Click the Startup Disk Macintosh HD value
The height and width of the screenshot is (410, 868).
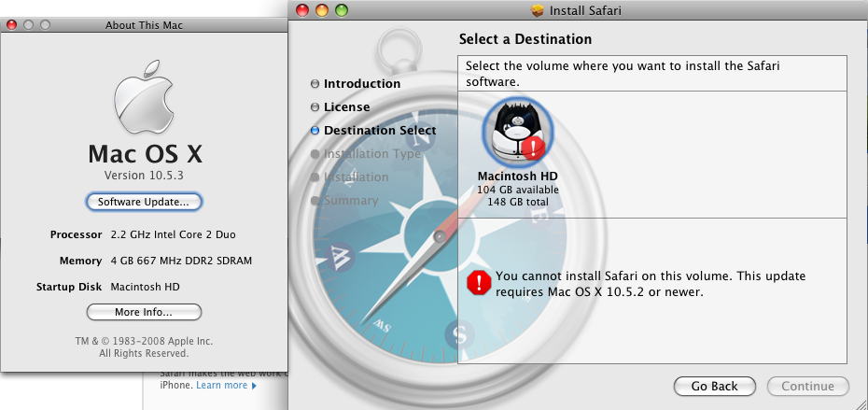tap(145, 287)
